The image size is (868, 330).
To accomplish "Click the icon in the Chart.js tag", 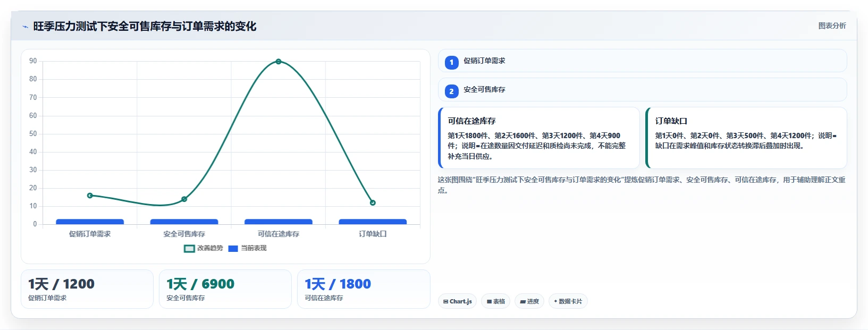I will tap(445, 302).
